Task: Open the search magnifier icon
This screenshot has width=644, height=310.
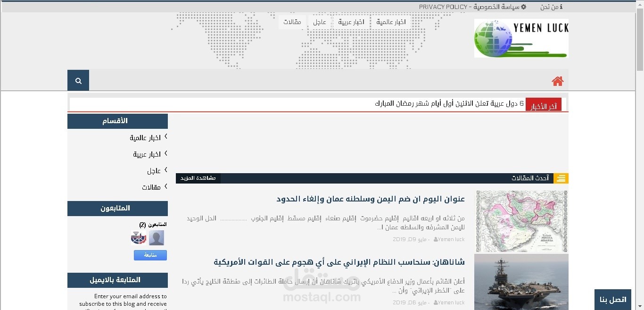Action: [78, 80]
